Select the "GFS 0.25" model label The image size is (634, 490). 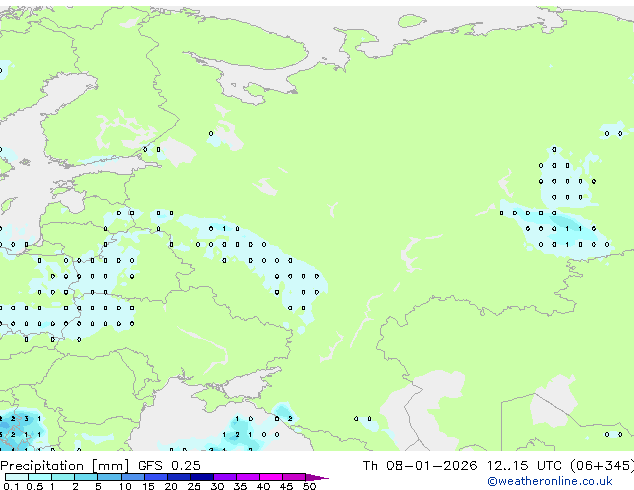coord(169,466)
